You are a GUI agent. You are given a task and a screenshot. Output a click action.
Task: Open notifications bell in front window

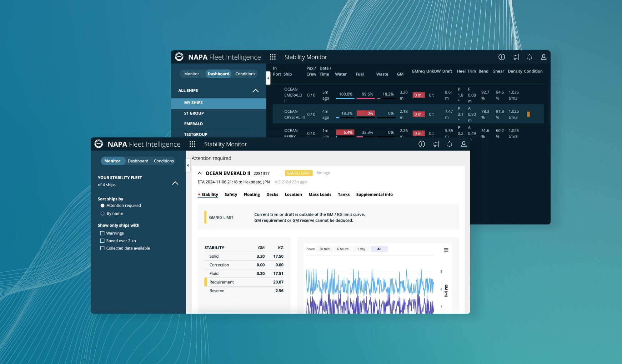pos(450,144)
